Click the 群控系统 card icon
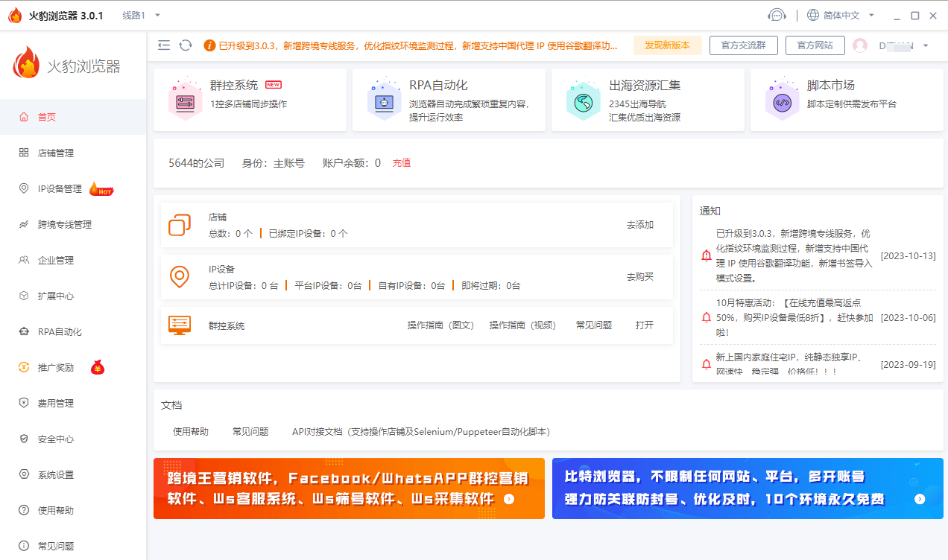Screen dimensions: 948x560 [x=185, y=100]
